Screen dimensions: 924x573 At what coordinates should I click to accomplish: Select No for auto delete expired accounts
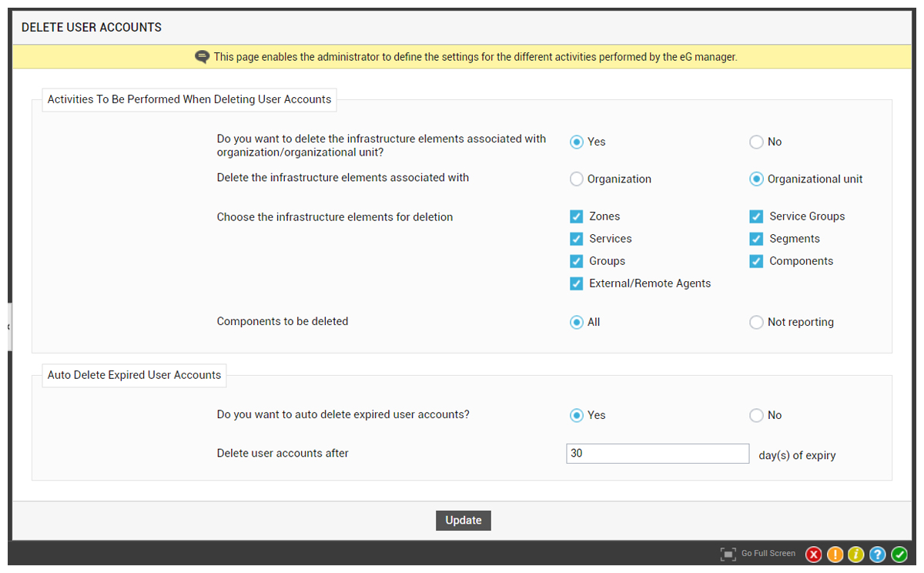pos(756,415)
